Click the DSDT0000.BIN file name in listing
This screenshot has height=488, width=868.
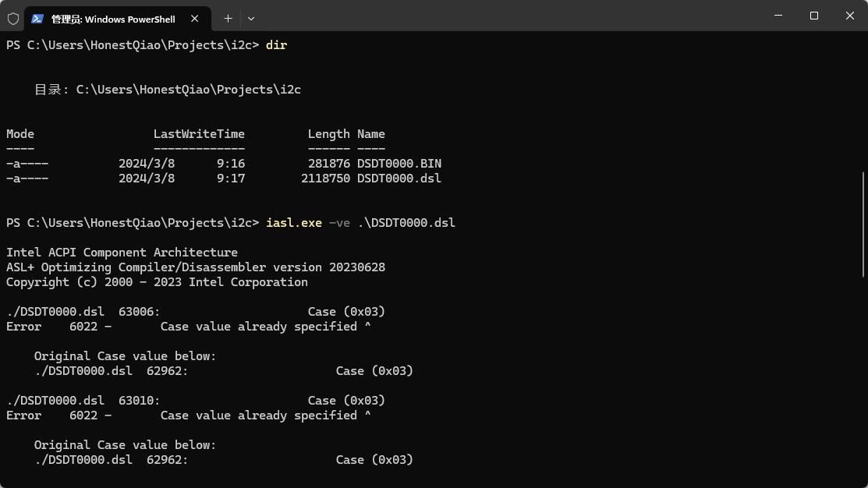pyautogui.click(x=399, y=164)
